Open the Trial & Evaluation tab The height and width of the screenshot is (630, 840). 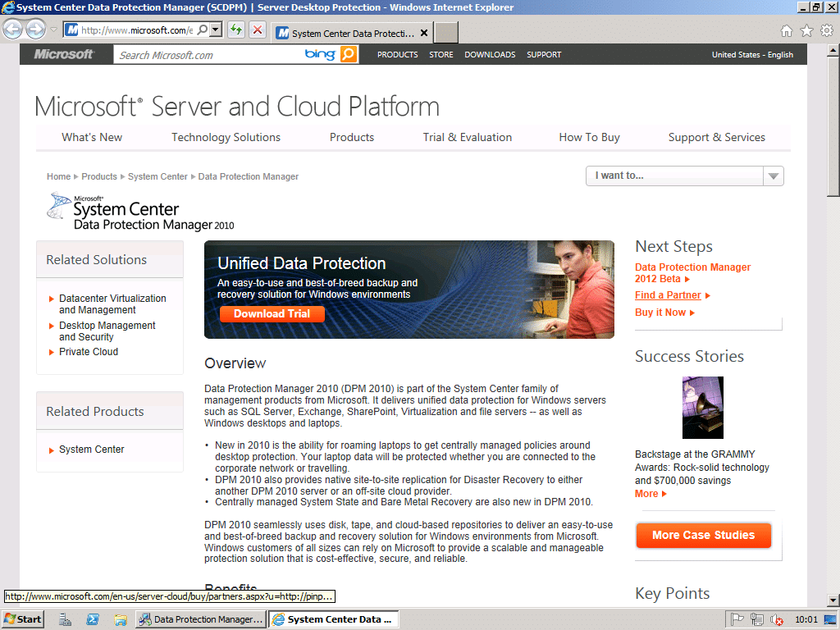coord(467,137)
